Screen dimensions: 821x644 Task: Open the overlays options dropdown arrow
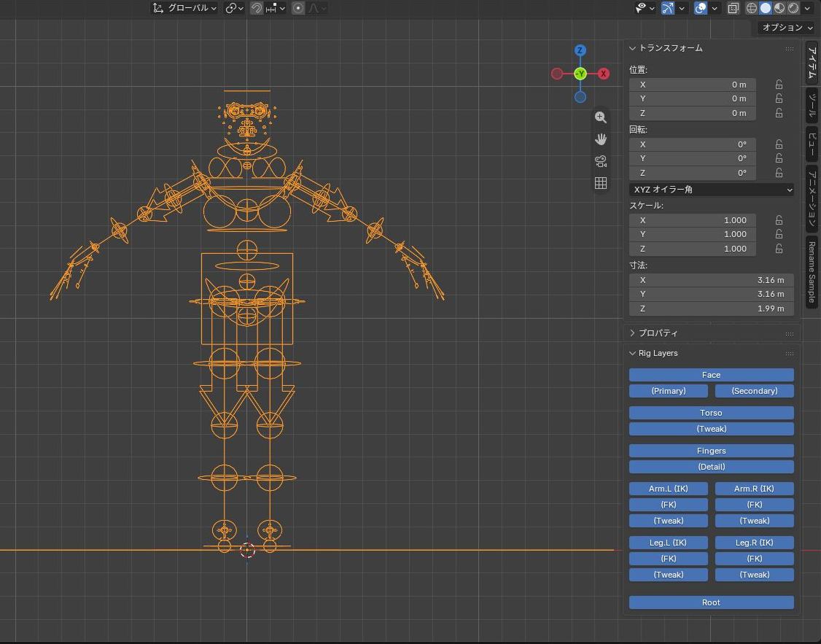tap(715, 8)
